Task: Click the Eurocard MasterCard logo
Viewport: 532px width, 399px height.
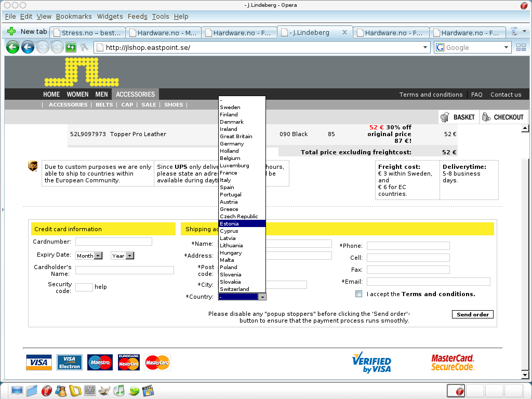Action: 129,362
